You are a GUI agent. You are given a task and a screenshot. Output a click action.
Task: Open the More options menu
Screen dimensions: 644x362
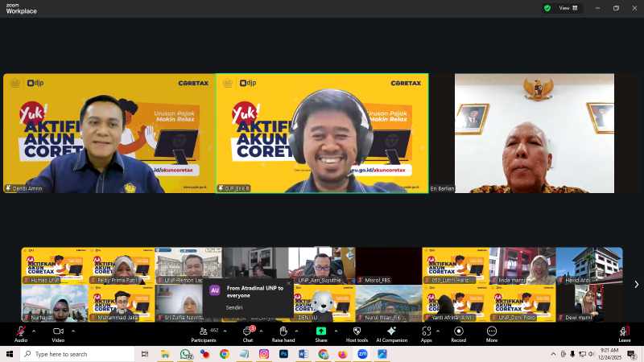point(491,331)
